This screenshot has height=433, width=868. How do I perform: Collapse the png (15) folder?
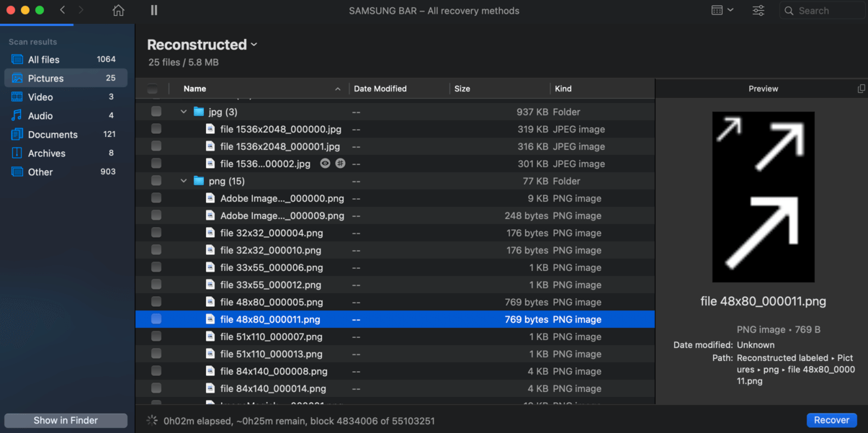[184, 181]
